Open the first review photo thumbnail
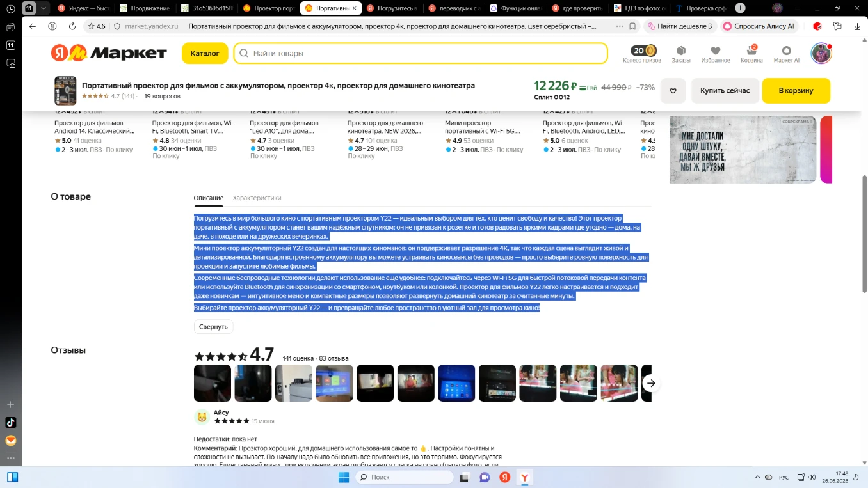Viewport: 868px width, 488px height. (x=213, y=383)
